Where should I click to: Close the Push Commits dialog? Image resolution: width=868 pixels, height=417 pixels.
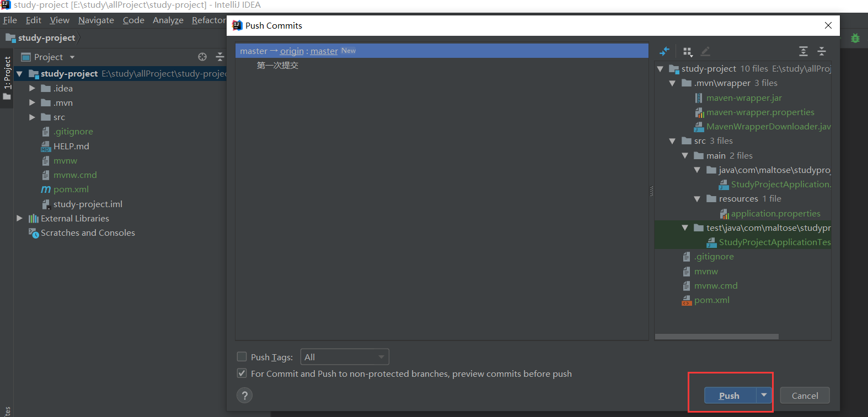[828, 25]
